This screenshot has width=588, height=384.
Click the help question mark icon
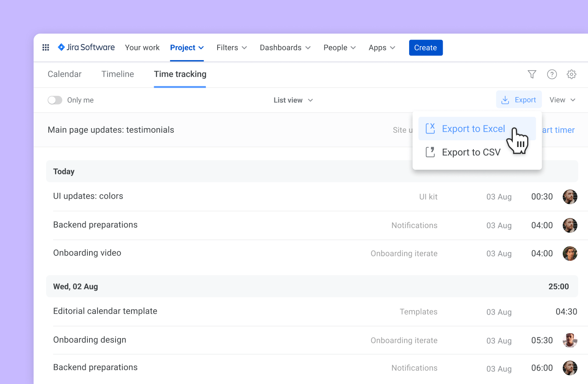pos(552,74)
